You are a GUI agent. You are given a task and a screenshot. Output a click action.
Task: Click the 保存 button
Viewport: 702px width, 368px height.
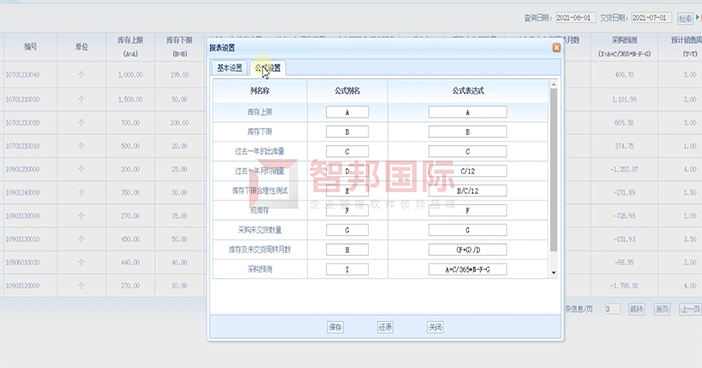335,327
